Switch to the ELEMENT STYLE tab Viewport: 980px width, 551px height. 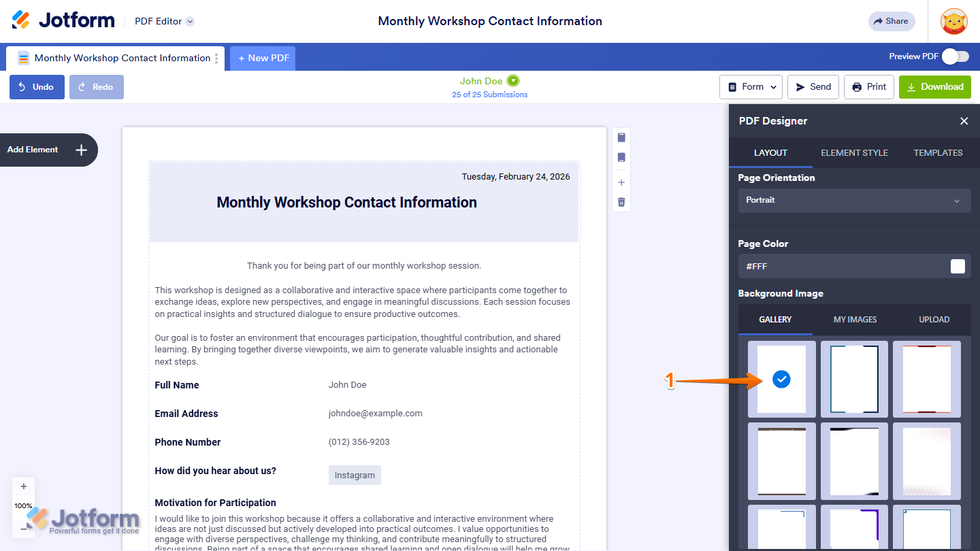coord(854,153)
